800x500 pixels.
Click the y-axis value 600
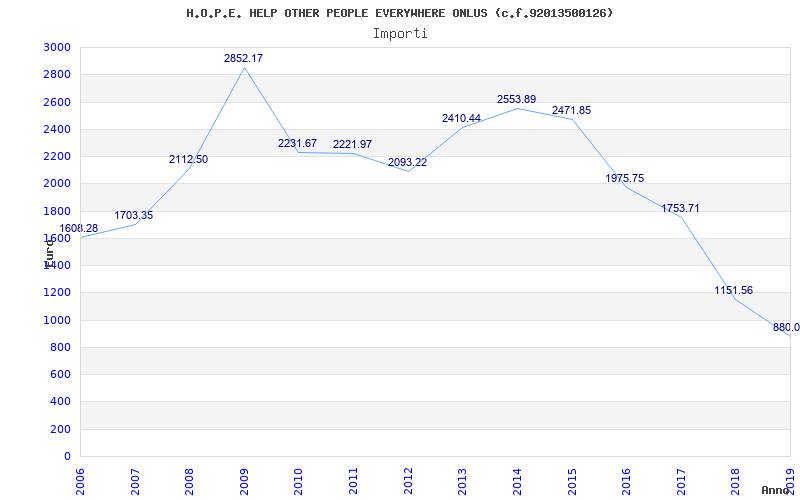point(61,374)
